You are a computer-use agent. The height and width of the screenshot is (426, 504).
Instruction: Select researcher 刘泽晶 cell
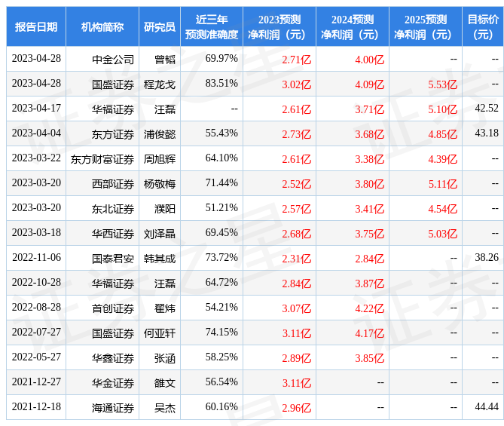click(160, 234)
